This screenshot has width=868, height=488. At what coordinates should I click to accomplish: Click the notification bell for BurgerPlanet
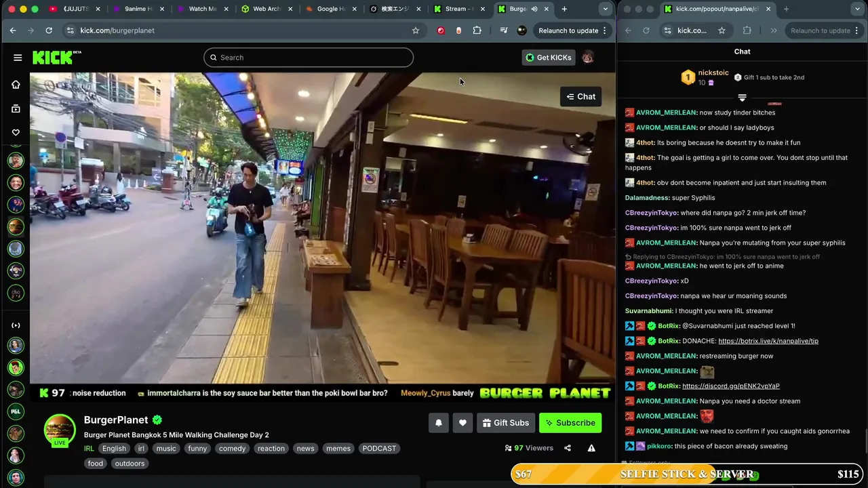pos(439,423)
